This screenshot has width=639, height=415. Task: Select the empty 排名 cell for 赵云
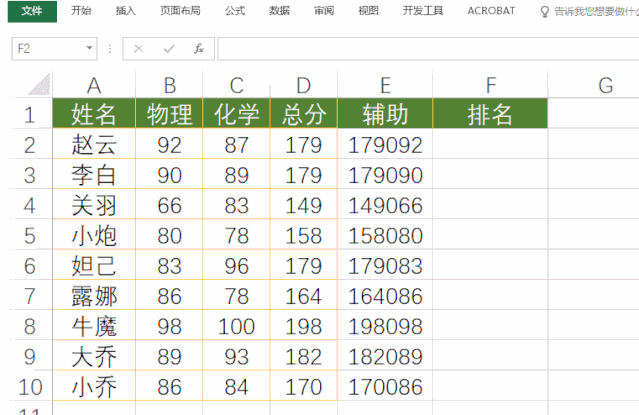coord(490,144)
